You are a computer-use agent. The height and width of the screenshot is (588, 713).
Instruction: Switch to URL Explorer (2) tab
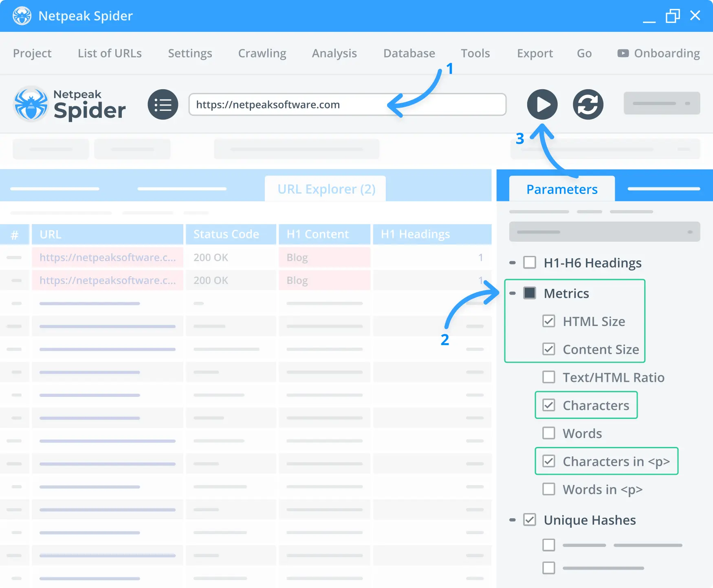(325, 189)
